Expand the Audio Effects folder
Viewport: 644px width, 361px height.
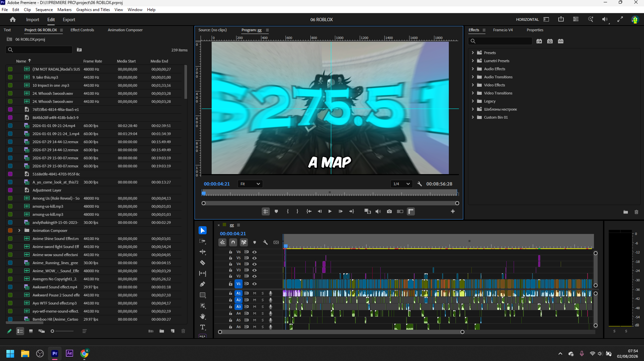pyautogui.click(x=473, y=69)
